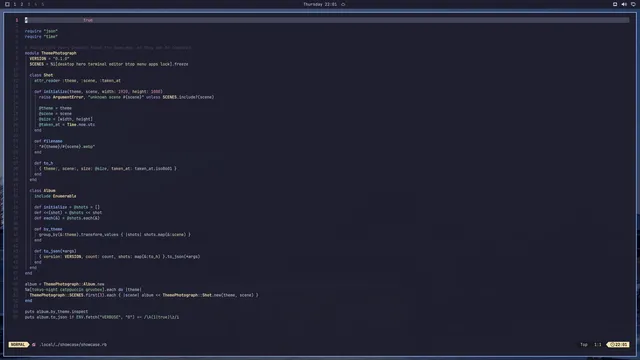
Task: Click the NORMAL mode indicator
Action: coord(18,344)
